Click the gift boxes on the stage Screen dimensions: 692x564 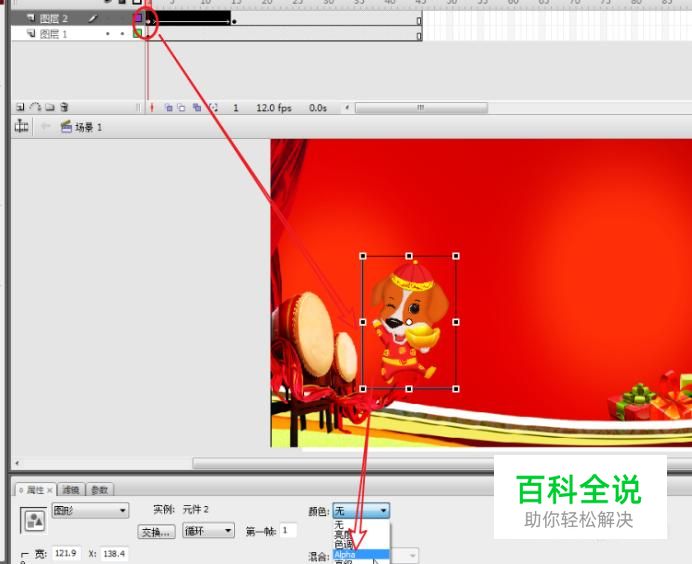650,397
